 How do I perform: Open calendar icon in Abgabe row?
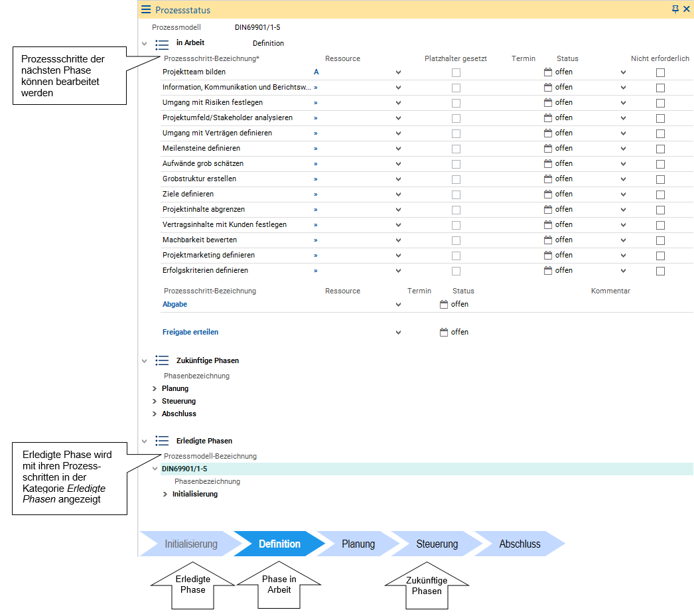[444, 304]
